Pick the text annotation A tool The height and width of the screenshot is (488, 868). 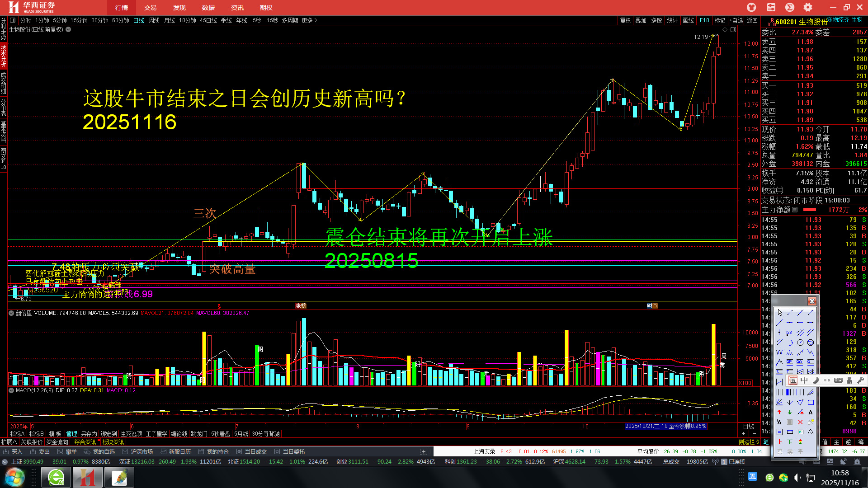tap(811, 412)
